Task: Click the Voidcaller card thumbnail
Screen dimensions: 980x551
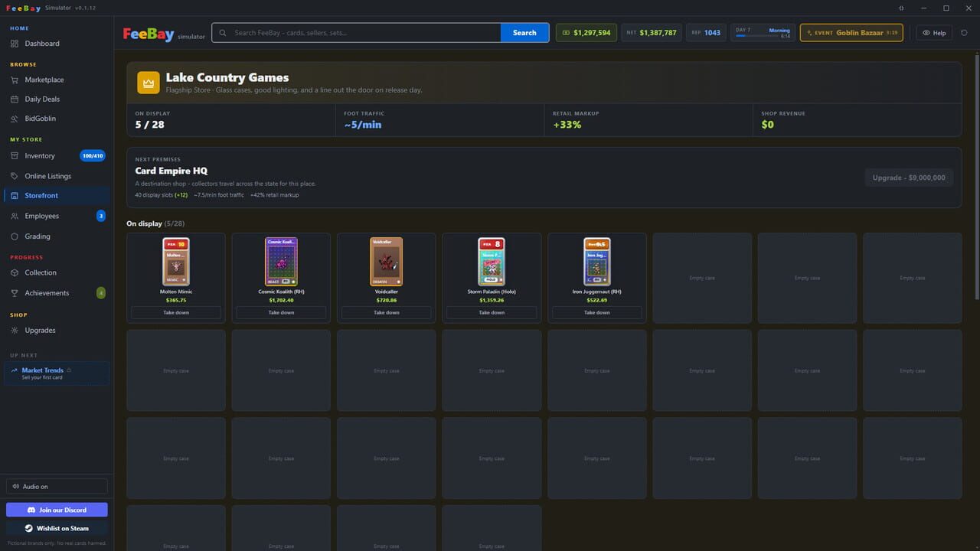Action: click(x=387, y=262)
